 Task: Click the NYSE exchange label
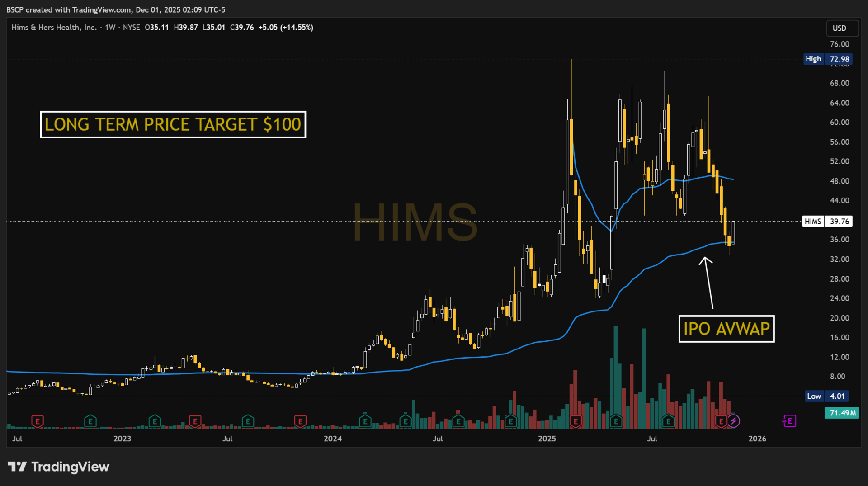pyautogui.click(x=132, y=28)
